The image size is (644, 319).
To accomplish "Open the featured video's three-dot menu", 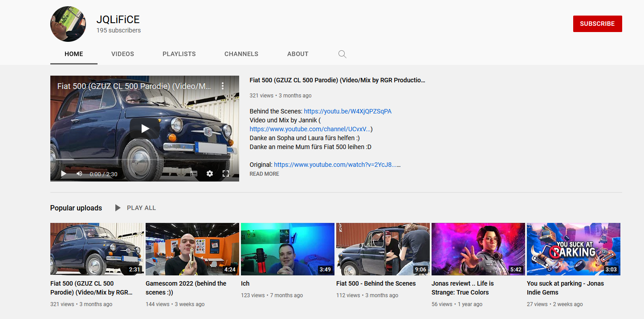I will [x=223, y=86].
